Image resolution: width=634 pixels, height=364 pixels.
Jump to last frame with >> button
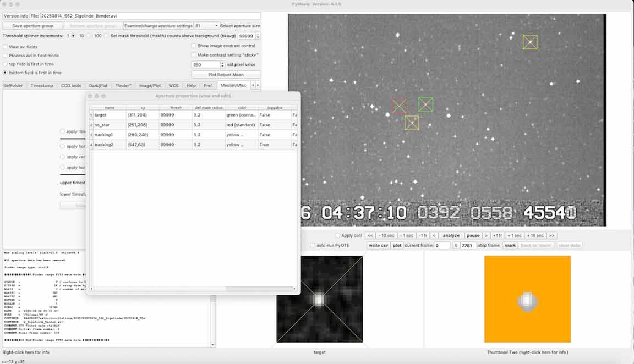tap(551, 235)
